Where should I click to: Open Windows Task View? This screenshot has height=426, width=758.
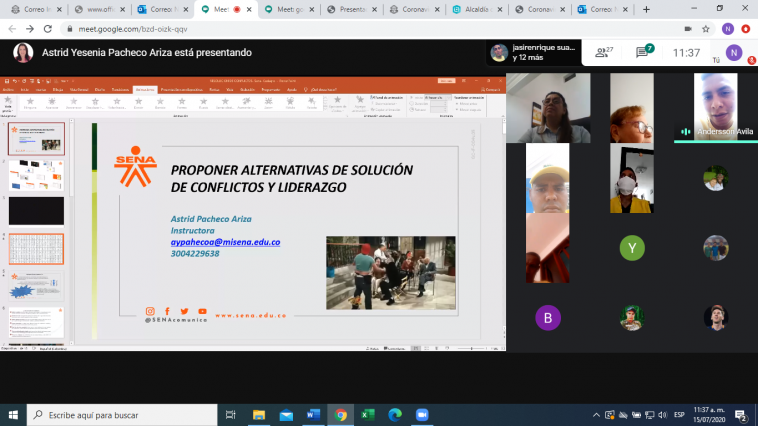(x=231, y=415)
